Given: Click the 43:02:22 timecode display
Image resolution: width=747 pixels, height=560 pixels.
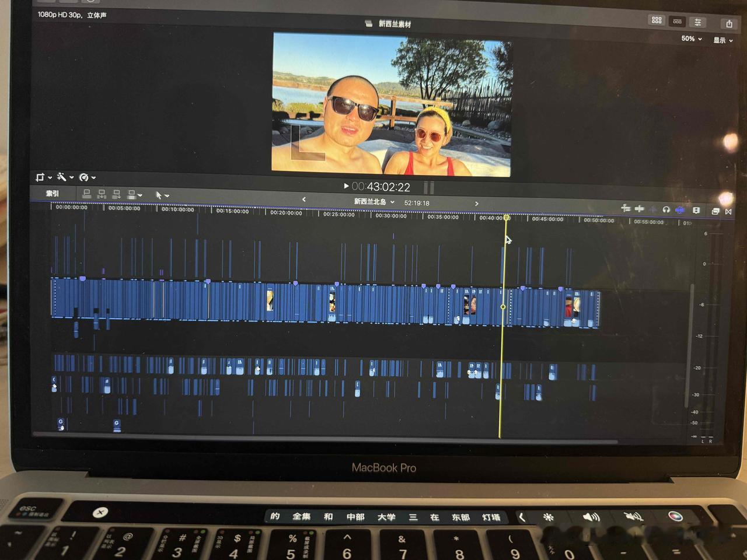Looking at the screenshot, I should coord(381,187).
